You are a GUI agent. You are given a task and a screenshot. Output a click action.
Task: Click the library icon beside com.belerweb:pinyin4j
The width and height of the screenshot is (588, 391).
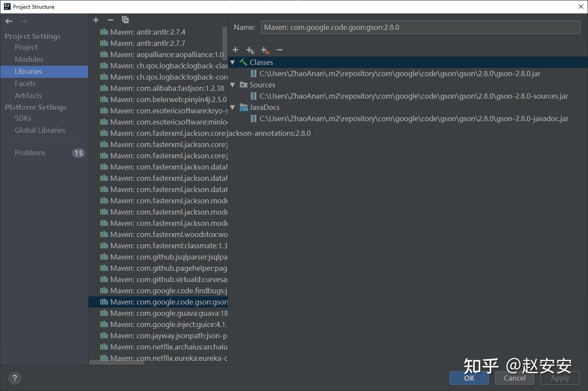(104, 99)
